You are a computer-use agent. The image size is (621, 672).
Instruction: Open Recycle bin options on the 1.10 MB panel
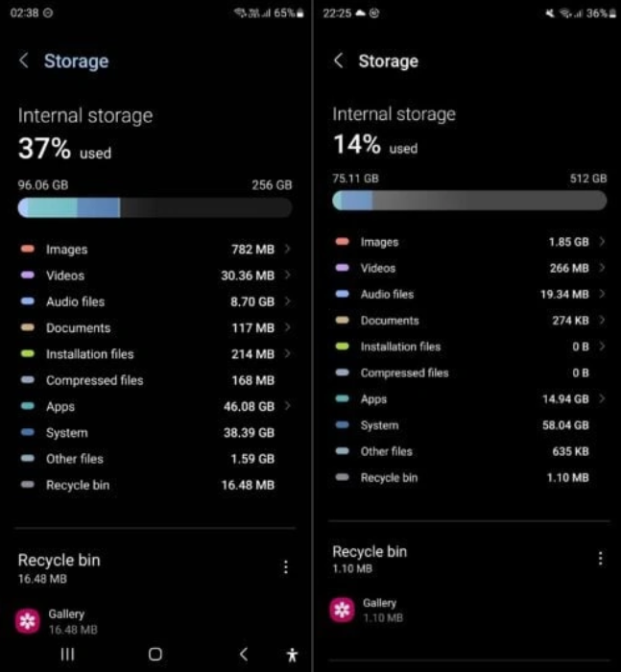pos(601,559)
